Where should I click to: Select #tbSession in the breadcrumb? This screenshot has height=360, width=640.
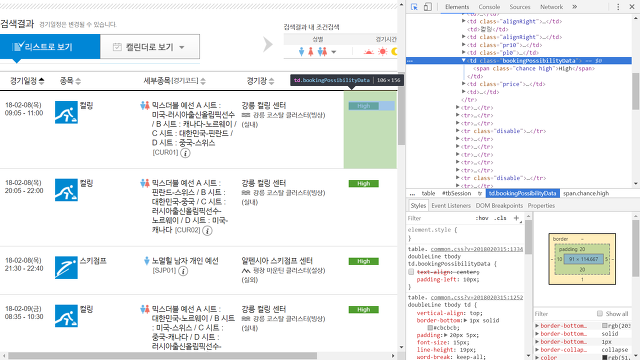[x=456, y=193]
